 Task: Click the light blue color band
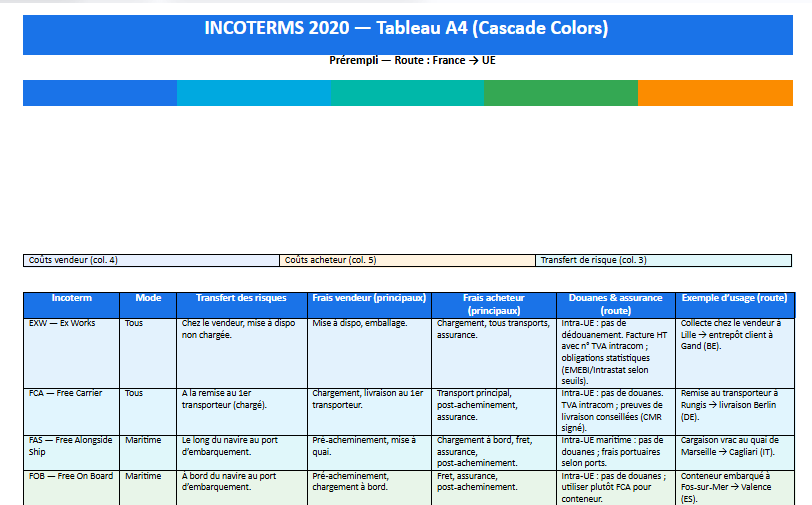254,93
